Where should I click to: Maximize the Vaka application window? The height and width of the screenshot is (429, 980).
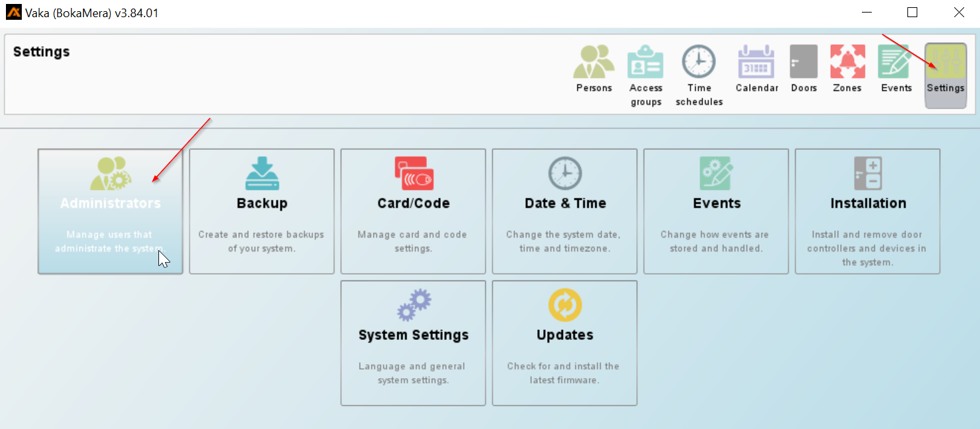(x=912, y=13)
